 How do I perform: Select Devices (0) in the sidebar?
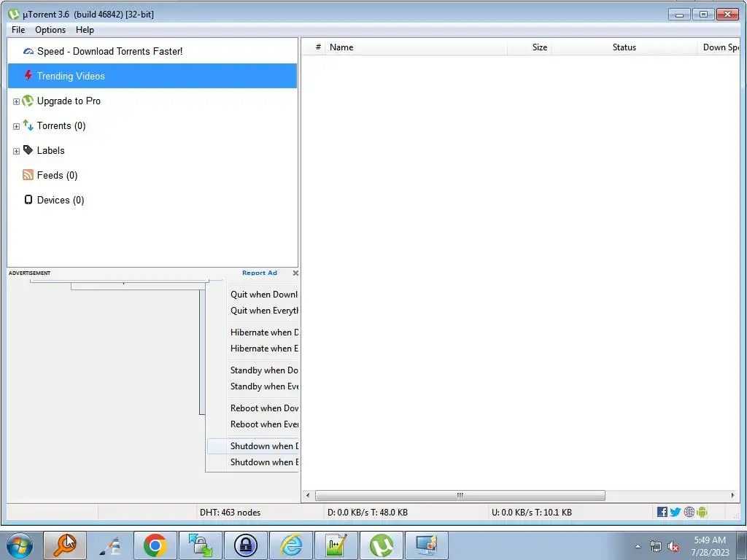pos(61,200)
